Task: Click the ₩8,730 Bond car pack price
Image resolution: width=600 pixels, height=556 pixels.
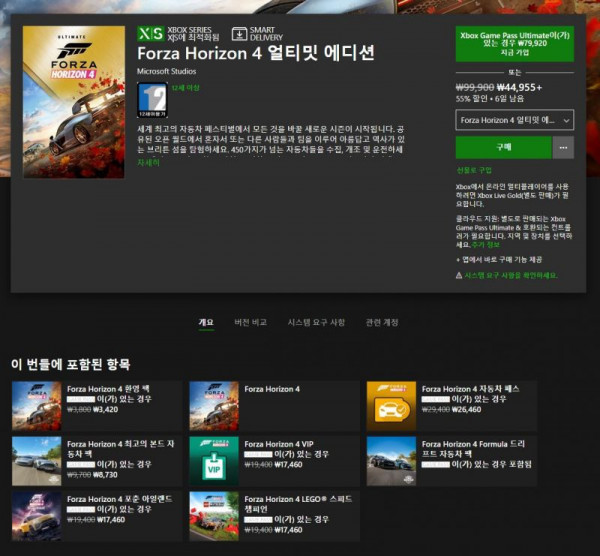Action: pos(106,474)
